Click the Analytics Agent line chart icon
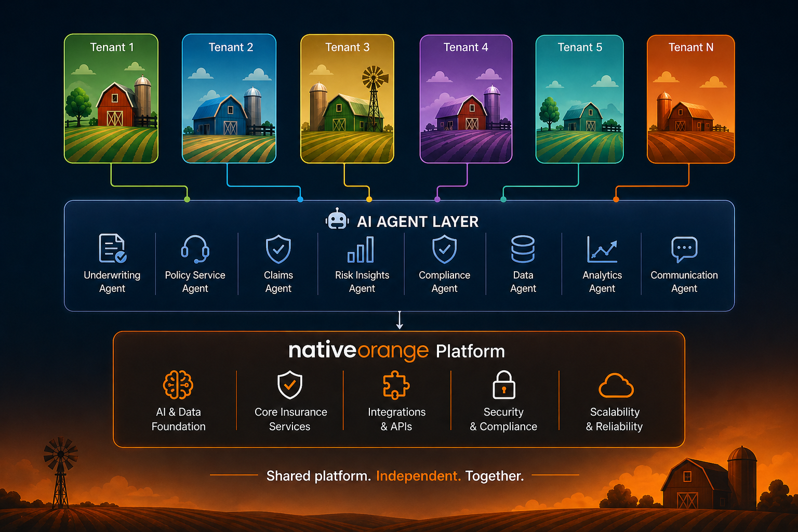This screenshot has height=532, width=798. [602, 249]
